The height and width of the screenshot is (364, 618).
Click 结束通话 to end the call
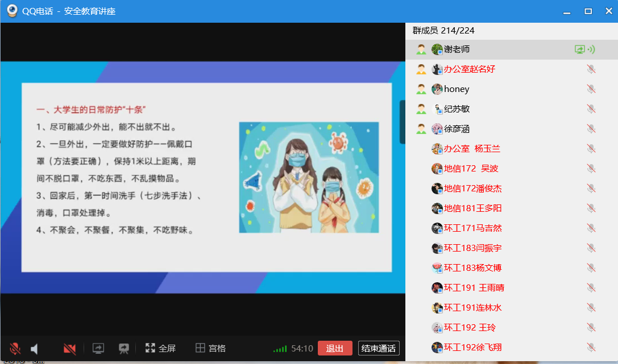coord(379,348)
